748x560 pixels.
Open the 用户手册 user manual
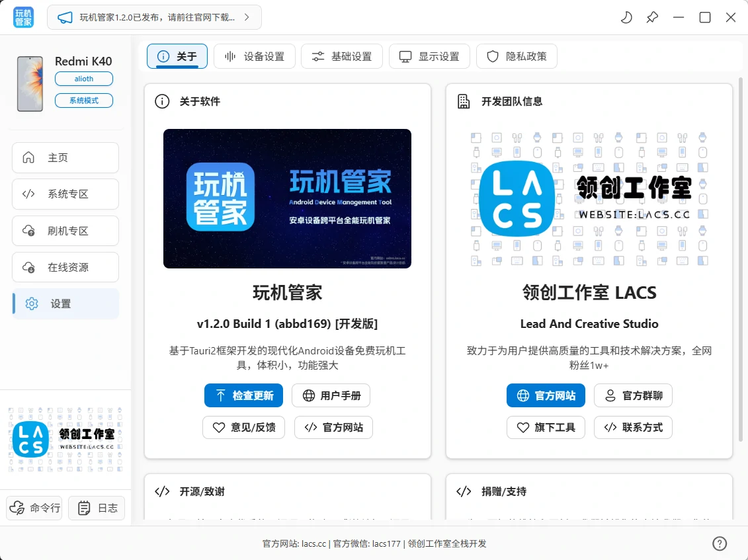(331, 395)
